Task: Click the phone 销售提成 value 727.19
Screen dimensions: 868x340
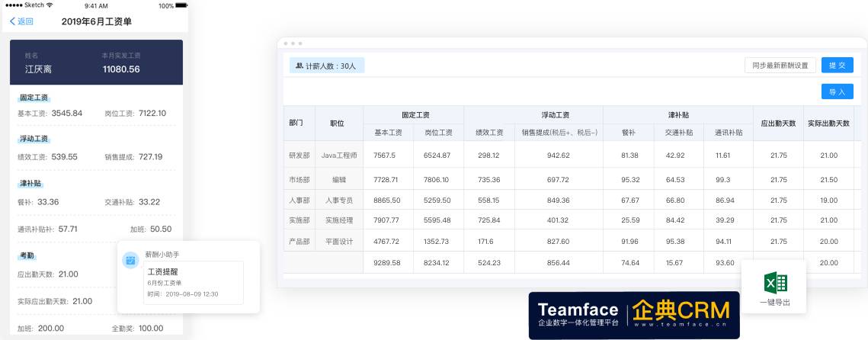Action: tap(151, 157)
